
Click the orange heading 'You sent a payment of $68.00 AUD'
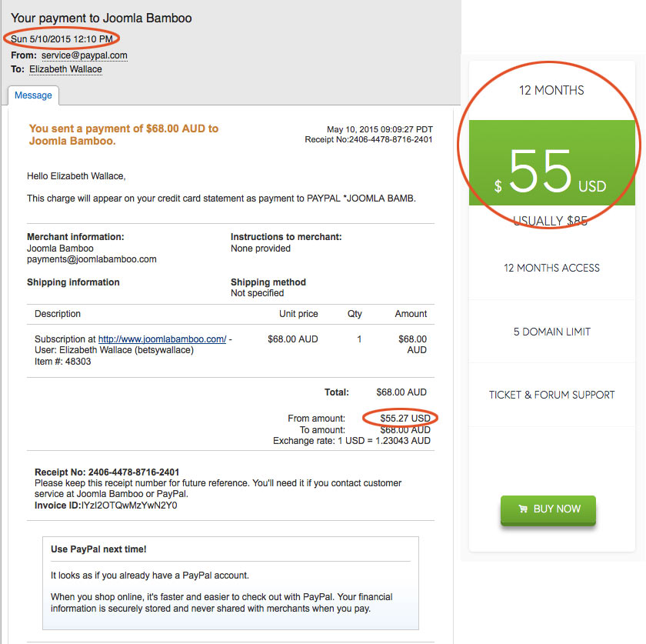(x=124, y=135)
